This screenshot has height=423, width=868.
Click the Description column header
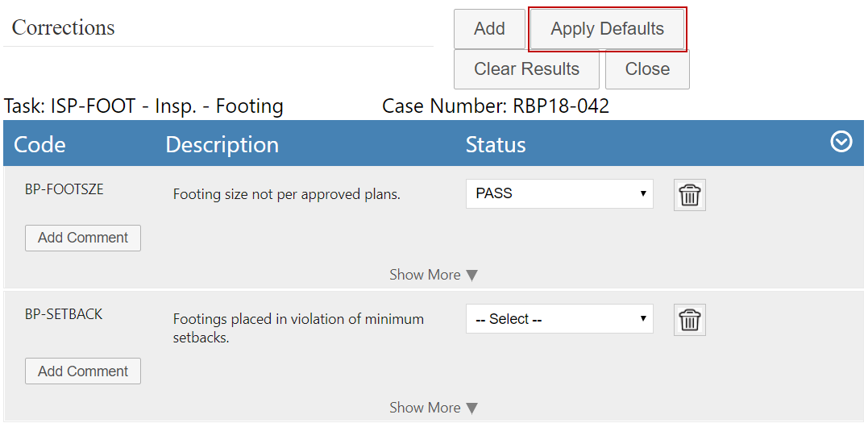(x=222, y=144)
